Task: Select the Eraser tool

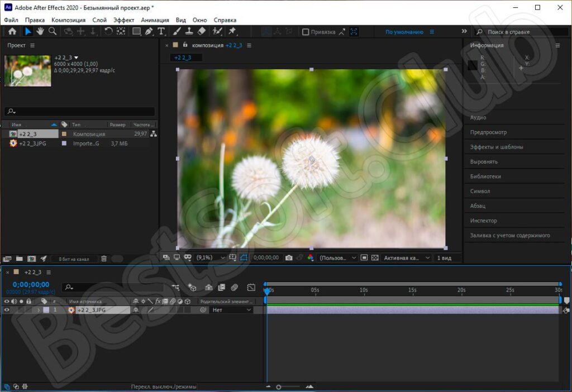Action: pos(202,32)
